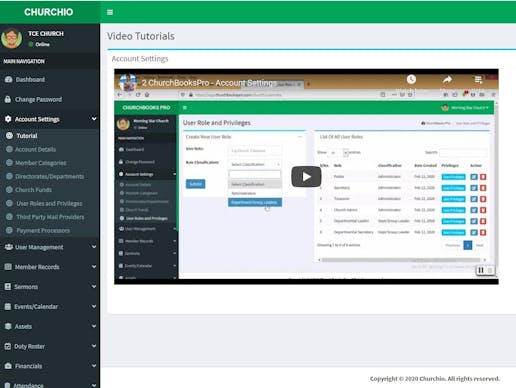
Task: Expand the Financials chevron
Action: [x=94, y=366]
